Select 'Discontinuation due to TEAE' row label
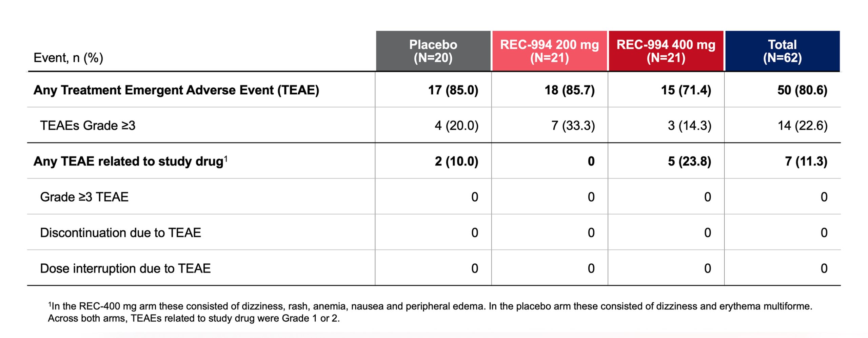Screen dimensions: 868x338 (x=121, y=233)
